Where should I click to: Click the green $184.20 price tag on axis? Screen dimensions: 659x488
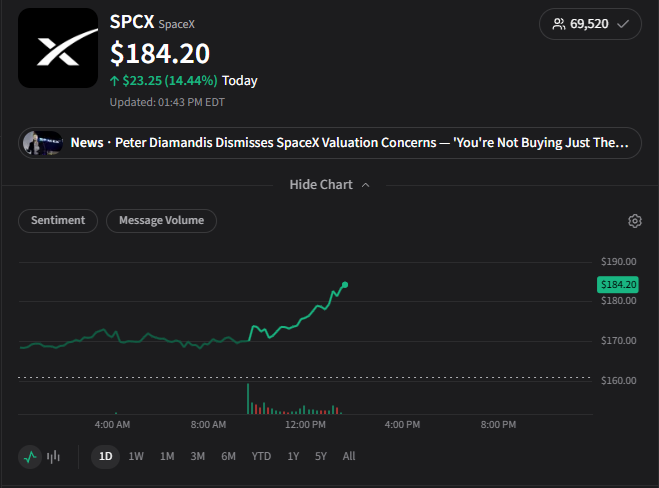[x=618, y=285]
